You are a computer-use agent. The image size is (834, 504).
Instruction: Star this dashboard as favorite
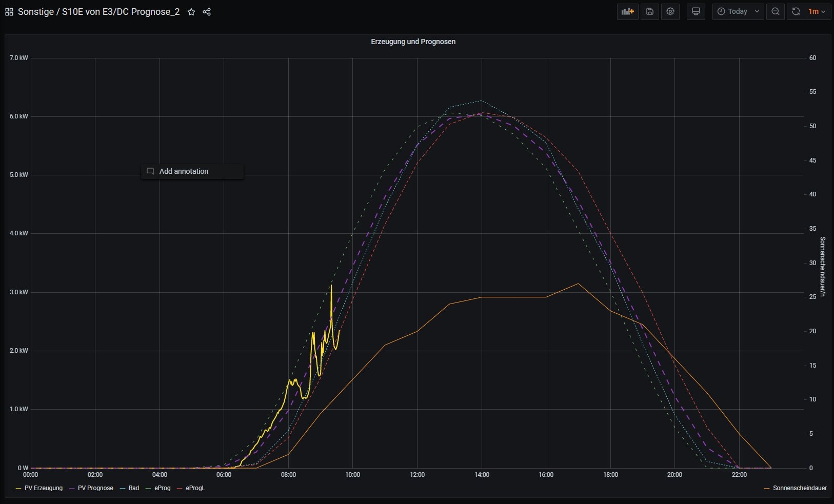(191, 12)
